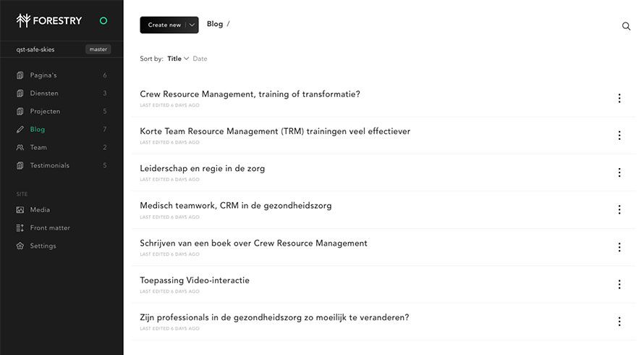Open three-dot menu for Leiderschap en regie post
Screen dimensions: 644x355
pyautogui.click(x=619, y=172)
